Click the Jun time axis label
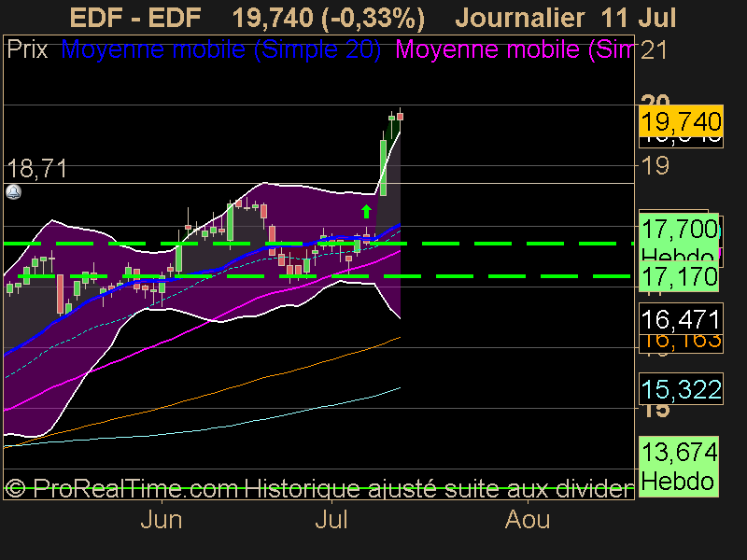Viewport: 747px width, 560px height. point(162,519)
